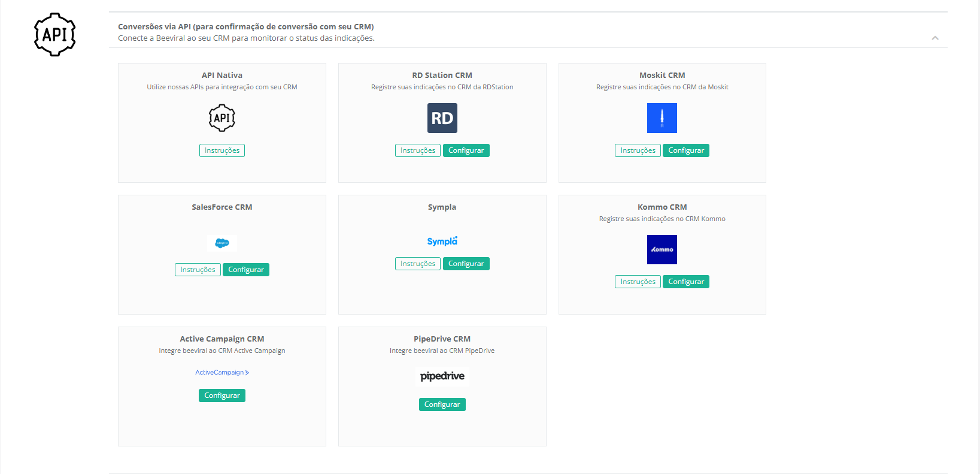Click the 'RD Station CRM' card title
The image size is (980, 474).
click(x=442, y=75)
